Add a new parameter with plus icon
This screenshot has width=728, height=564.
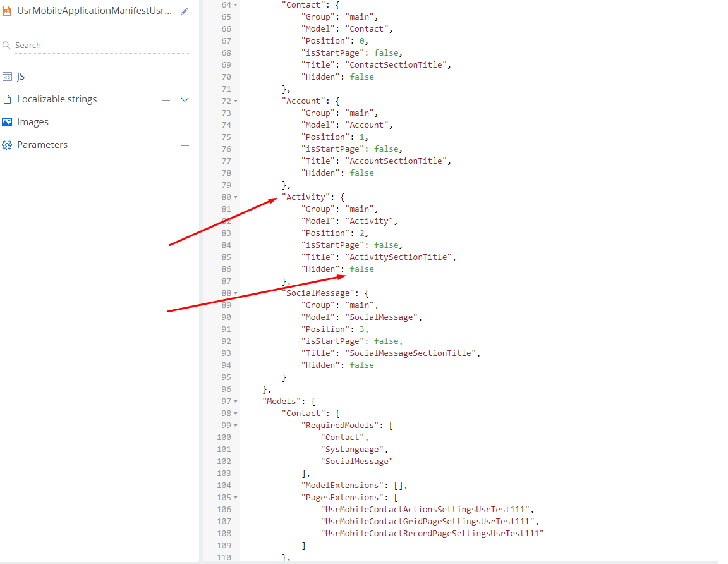coord(185,145)
